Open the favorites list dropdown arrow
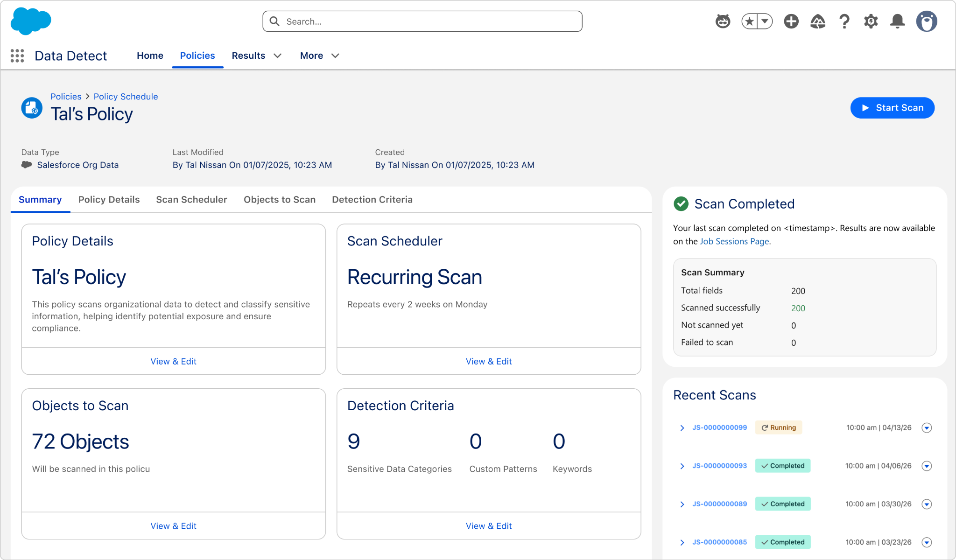This screenshot has height=560, width=956. pyautogui.click(x=765, y=21)
